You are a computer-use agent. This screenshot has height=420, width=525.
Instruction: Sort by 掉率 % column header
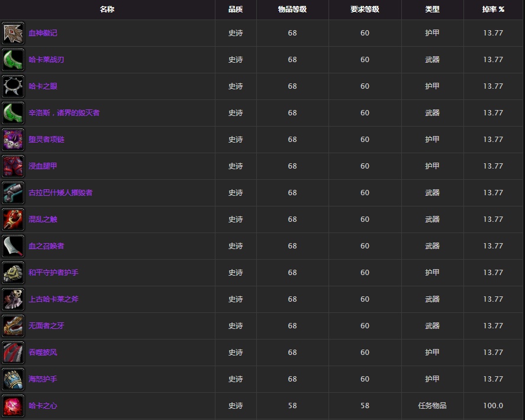pos(493,9)
